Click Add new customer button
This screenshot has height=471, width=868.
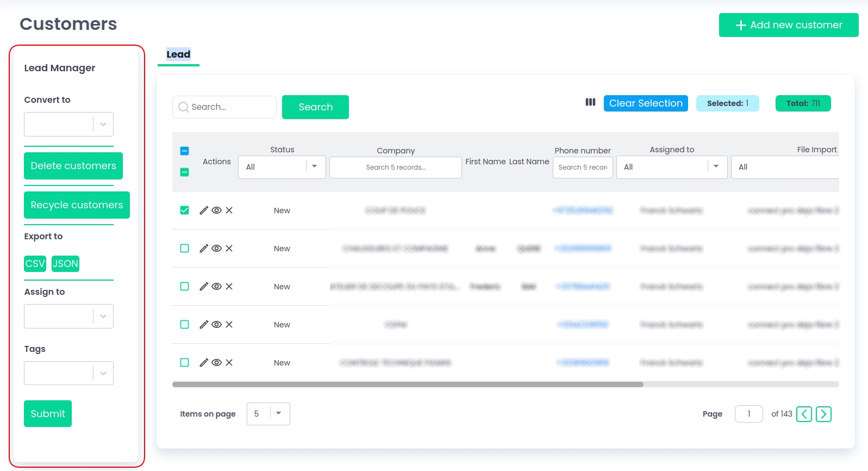788,25
